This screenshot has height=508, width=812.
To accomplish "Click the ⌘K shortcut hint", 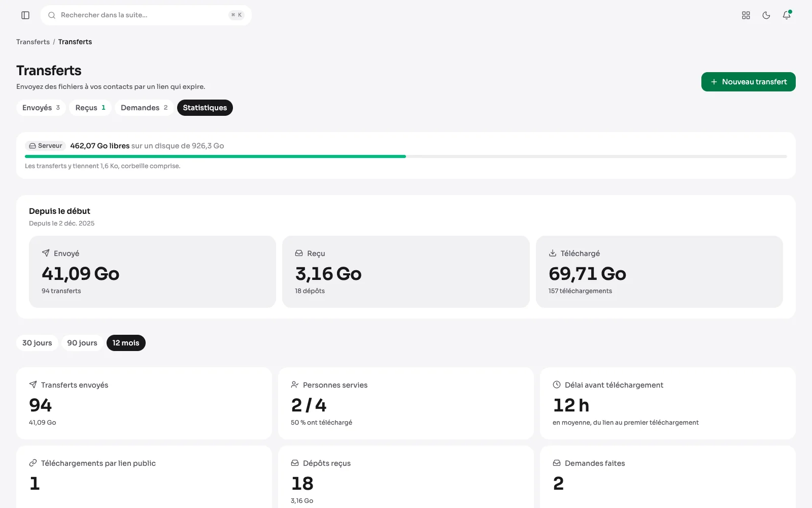I will (236, 15).
